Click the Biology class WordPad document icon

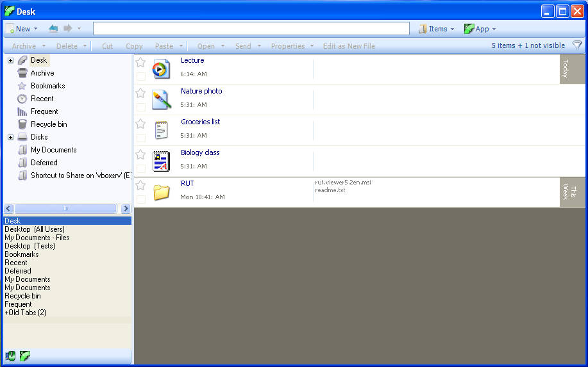pyautogui.click(x=161, y=161)
